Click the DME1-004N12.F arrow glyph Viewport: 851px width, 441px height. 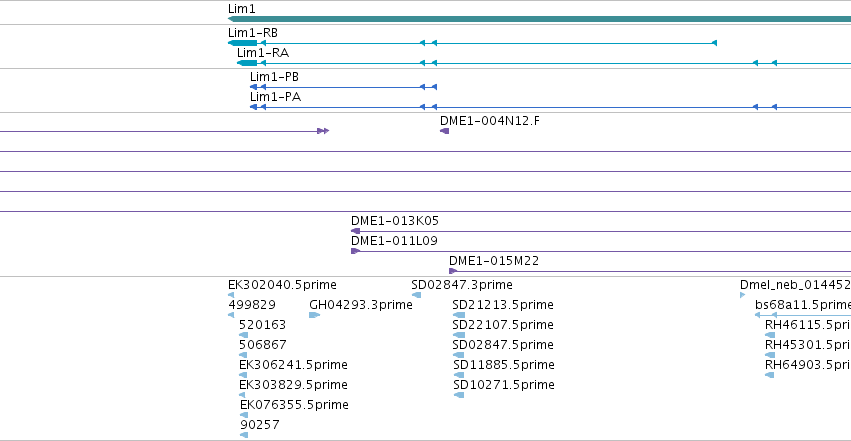(444, 131)
